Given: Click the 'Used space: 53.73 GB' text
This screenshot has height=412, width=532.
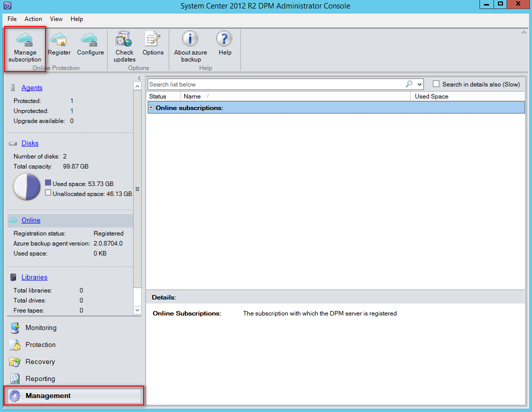Looking at the screenshot, I should [x=83, y=184].
